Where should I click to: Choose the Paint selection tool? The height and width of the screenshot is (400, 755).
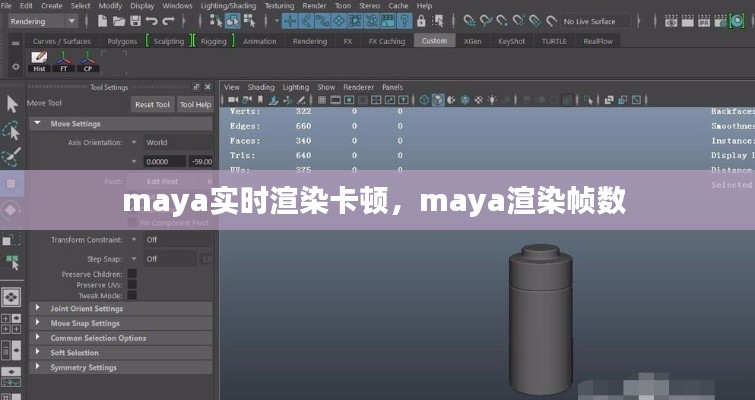tap(12, 157)
